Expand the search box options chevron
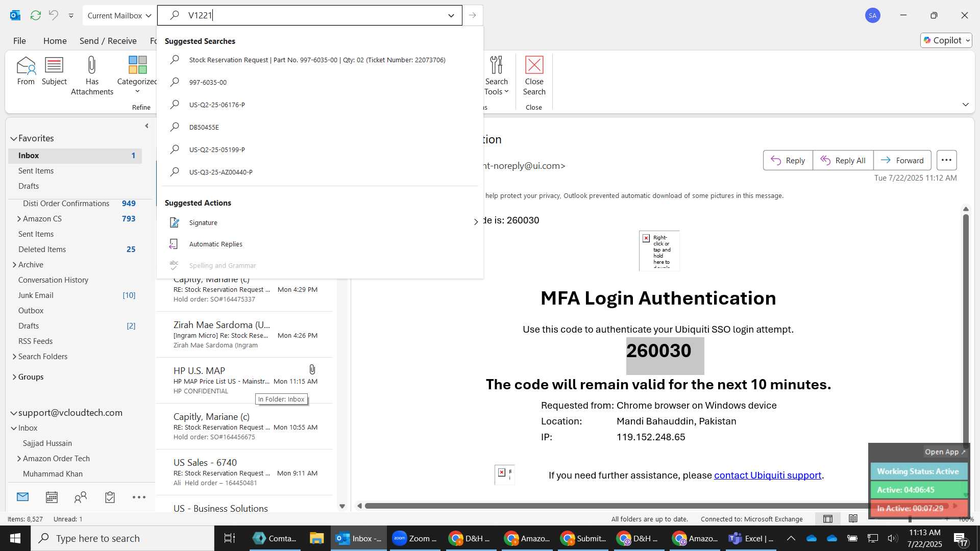 pyautogui.click(x=451, y=15)
